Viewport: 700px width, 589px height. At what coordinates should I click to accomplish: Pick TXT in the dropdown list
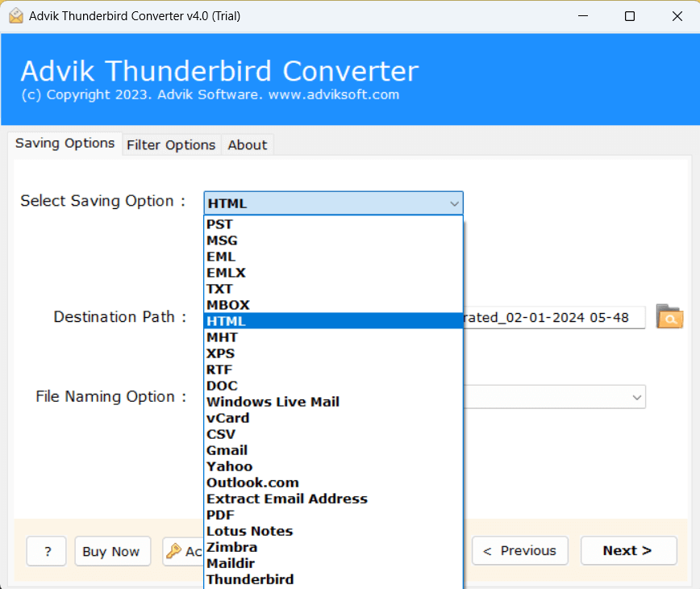[x=334, y=289]
